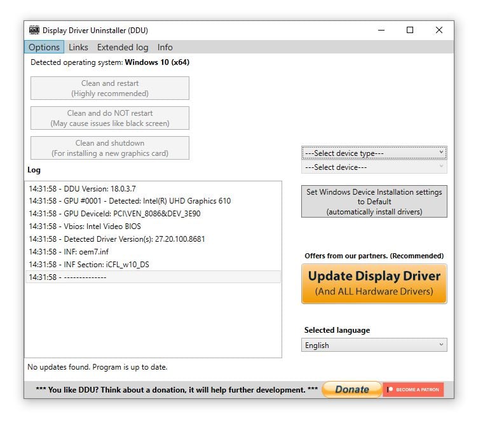Maximize the DDU window
Image resolution: width=504 pixels, height=425 pixels.
[x=410, y=31]
